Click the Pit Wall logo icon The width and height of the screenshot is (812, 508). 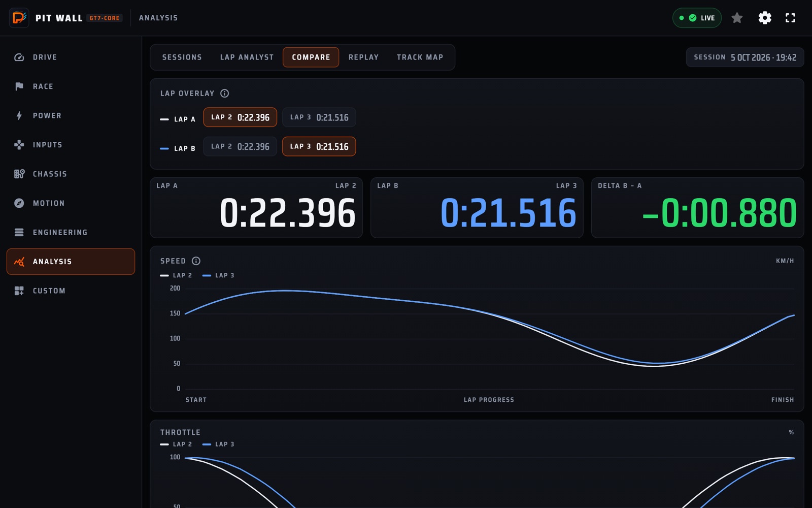(19, 18)
